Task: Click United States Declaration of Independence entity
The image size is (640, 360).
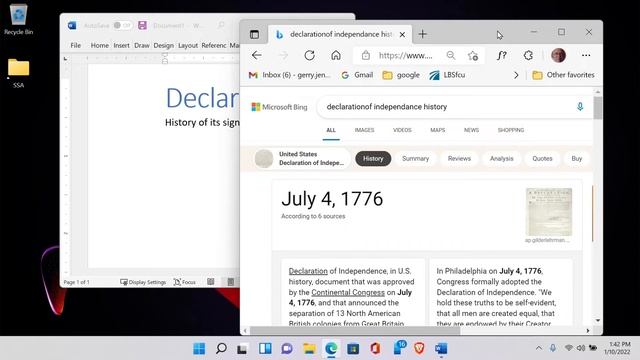Action: [x=301, y=159]
